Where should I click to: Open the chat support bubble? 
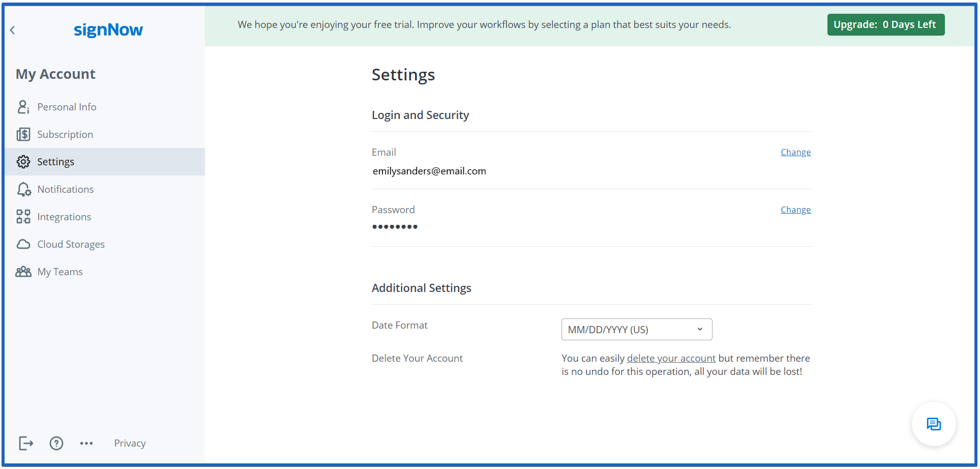pyautogui.click(x=934, y=424)
